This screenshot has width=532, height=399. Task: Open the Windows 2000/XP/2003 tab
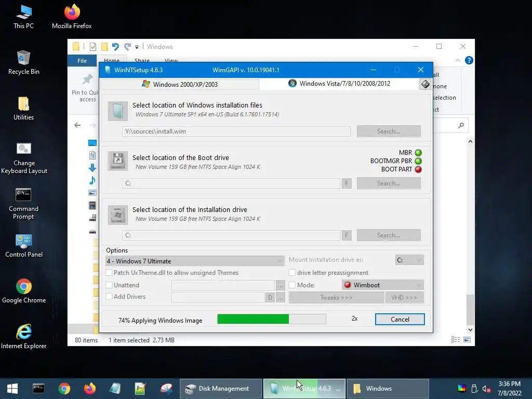[180, 84]
